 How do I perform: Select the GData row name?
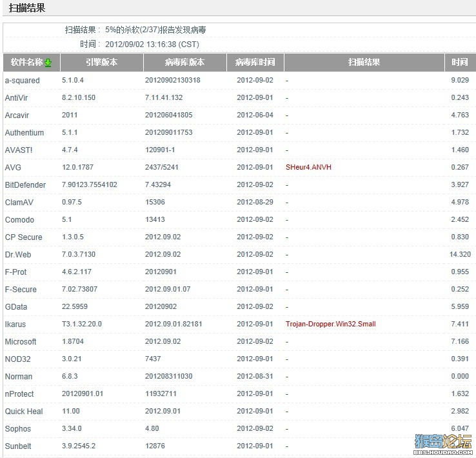(x=16, y=307)
